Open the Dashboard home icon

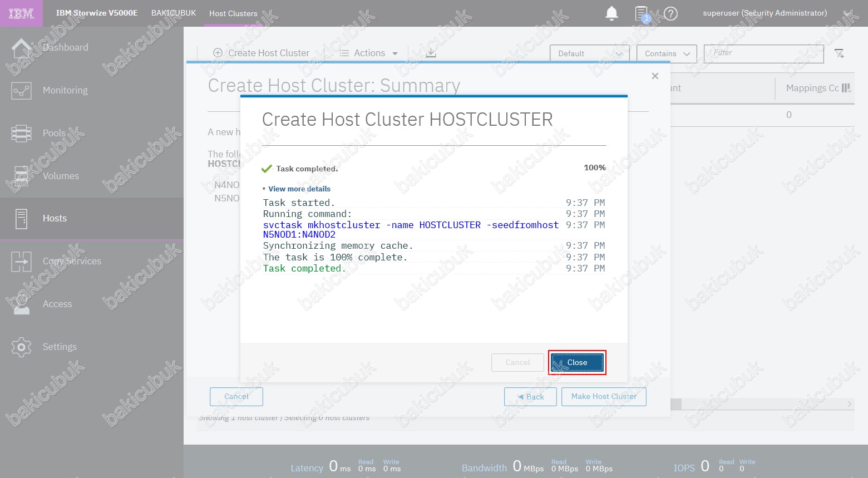[21, 48]
